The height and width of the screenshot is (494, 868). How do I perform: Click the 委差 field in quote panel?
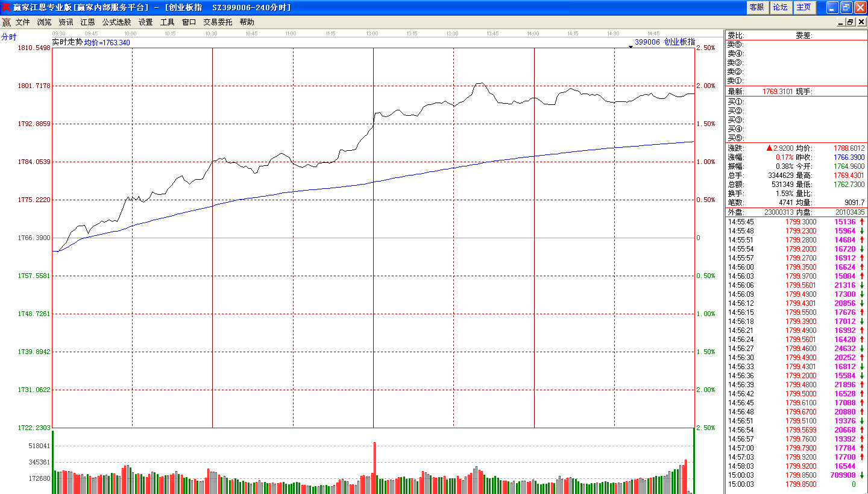tap(804, 36)
